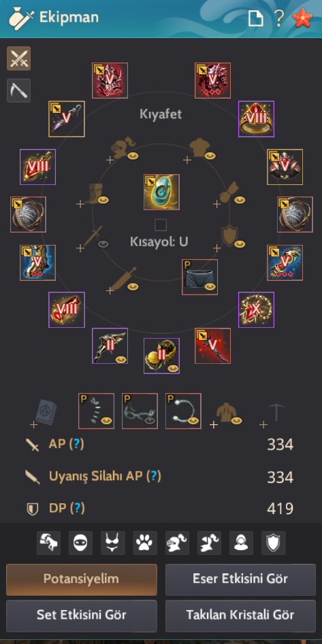The width and height of the screenshot is (322, 644).
Task: Open the AP question mark help tooltip
Action: (x=76, y=443)
